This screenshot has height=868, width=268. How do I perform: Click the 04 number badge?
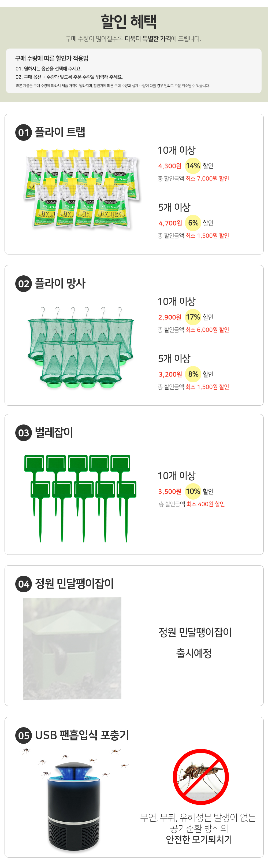24,584
